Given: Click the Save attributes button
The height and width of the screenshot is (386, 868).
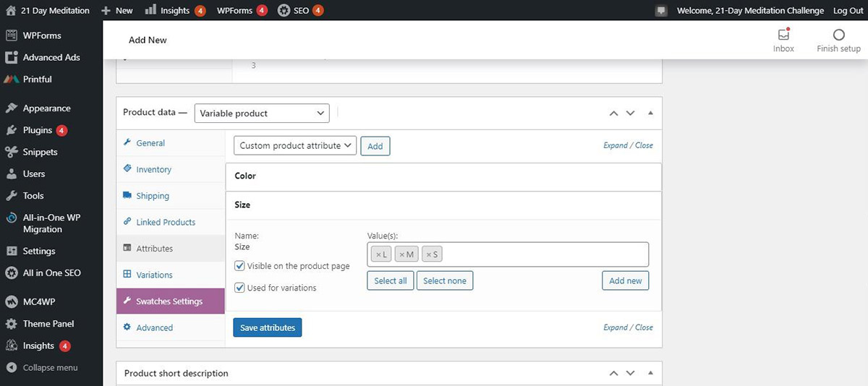Looking at the screenshot, I should [x=268, y=327].
